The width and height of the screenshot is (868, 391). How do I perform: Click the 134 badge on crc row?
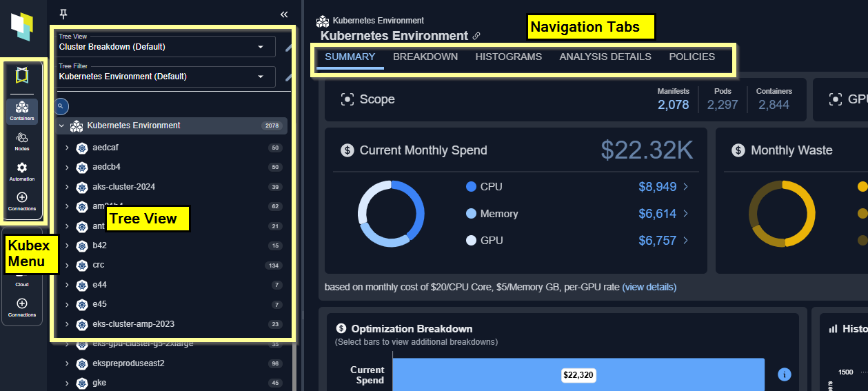click(x=274, y=265)
